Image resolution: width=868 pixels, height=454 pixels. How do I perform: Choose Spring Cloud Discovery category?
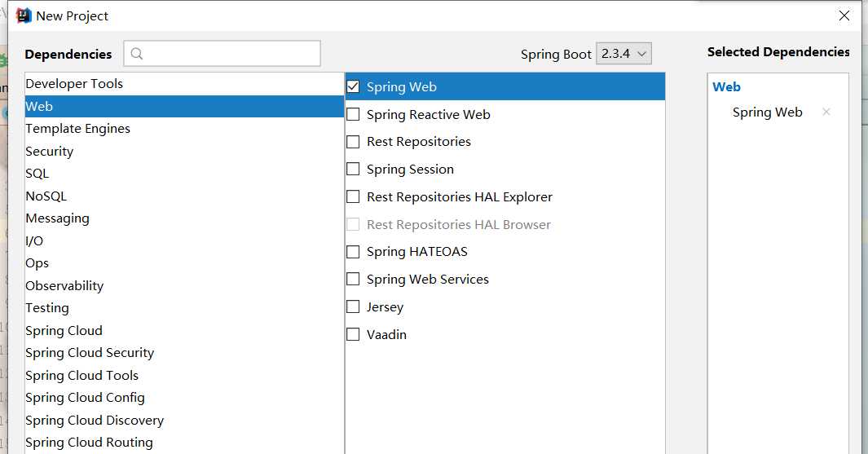pyautogui.click(x=184, y=421)
